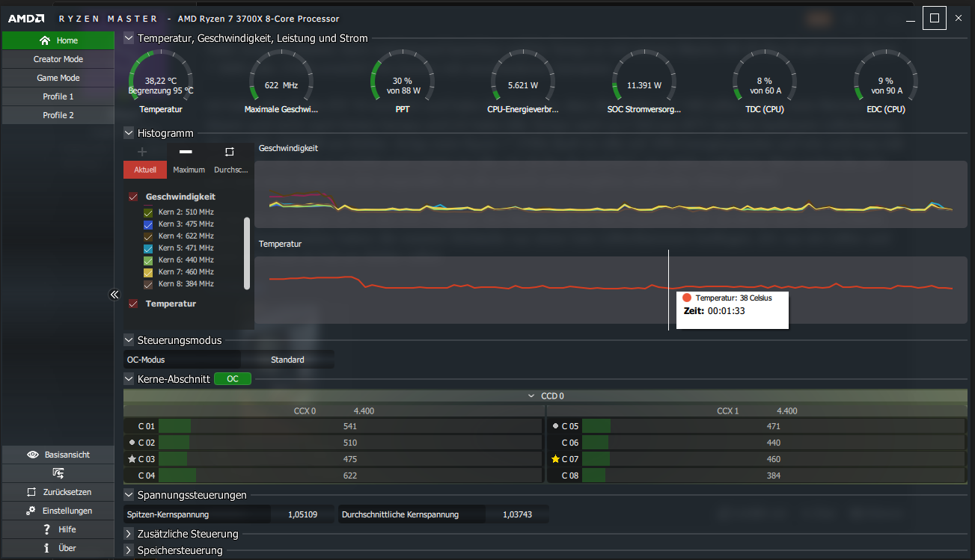Collapse the Kerne-Abschnitt section
This screenshot has width=975, height=560.
[x=129, y=379]
